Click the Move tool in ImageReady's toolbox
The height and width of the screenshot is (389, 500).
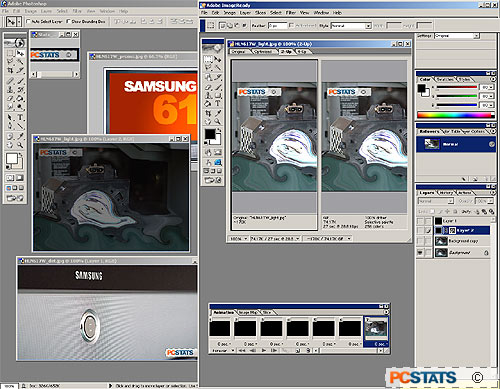[x=218, y=59]
